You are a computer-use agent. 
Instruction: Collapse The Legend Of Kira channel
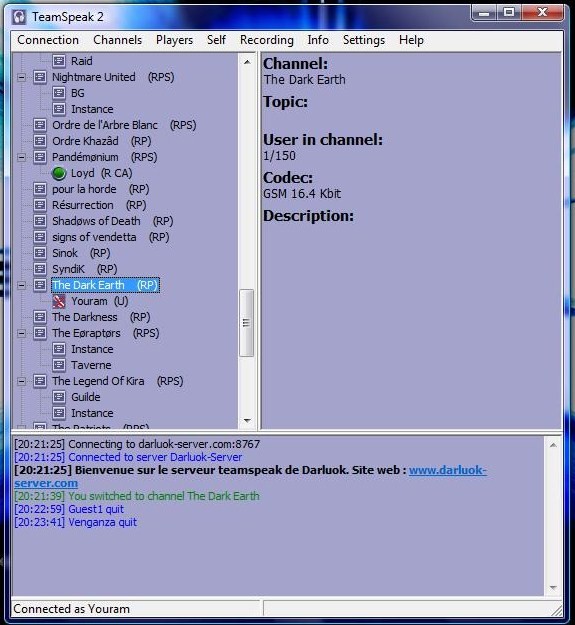(x=22, y=381)
